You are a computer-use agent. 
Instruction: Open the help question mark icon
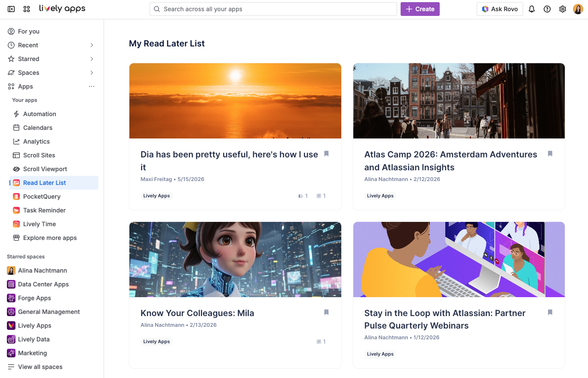pos(547,9)
